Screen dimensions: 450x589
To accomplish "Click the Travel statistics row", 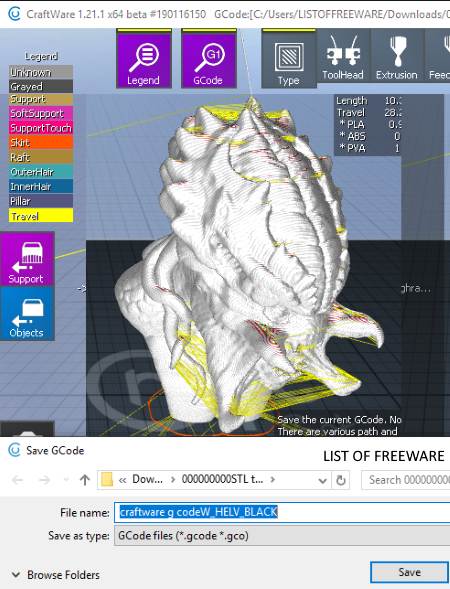I will point(368,112).
